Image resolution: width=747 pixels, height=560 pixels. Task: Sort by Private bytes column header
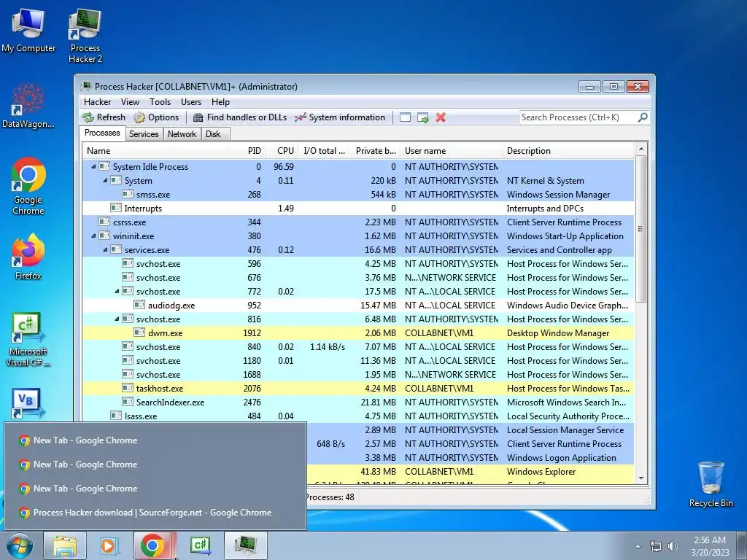(376, 151)
